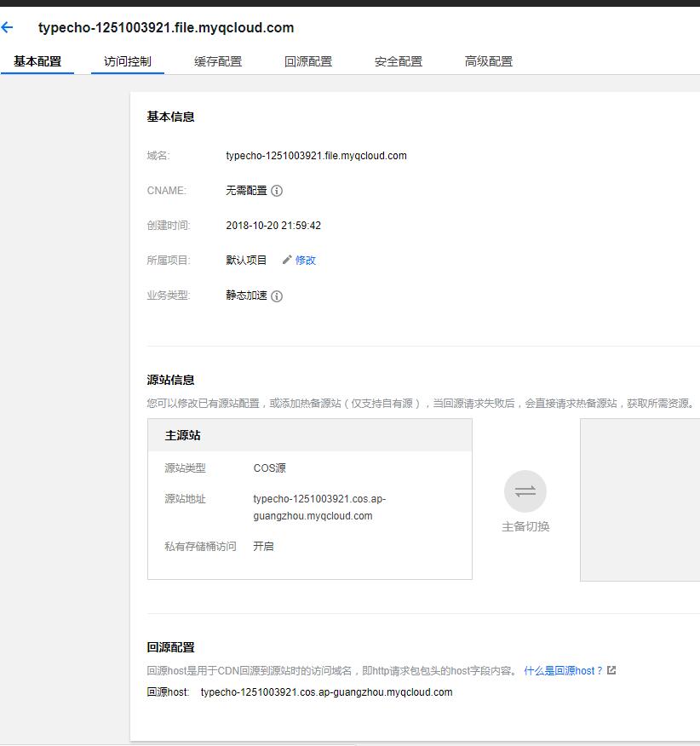
Task: Click the 修改 link for 所属项目
Action: coord(306,261)
